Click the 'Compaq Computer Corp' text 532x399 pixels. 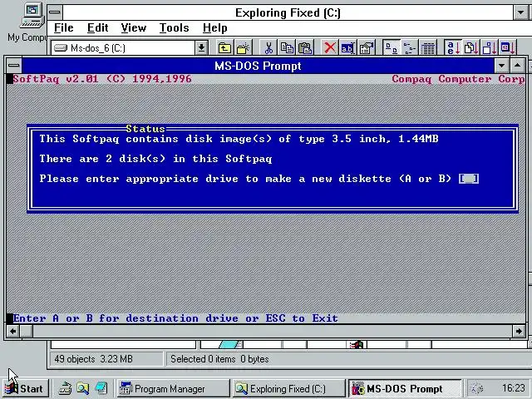(x=458, y=79)
